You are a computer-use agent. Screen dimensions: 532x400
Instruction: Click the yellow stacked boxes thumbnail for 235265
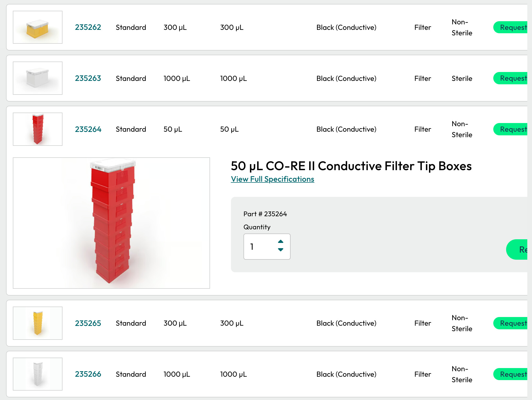(38, 323)
